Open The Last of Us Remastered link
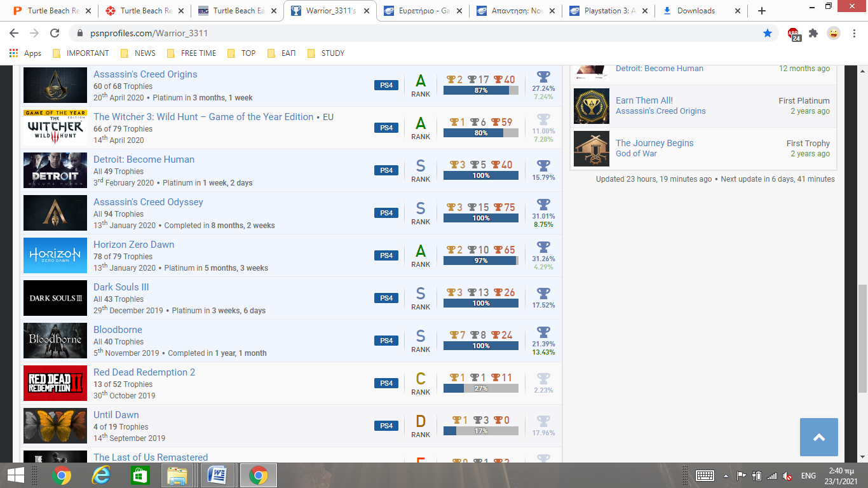This screenshot has width=868, height=488. (151, 457)
